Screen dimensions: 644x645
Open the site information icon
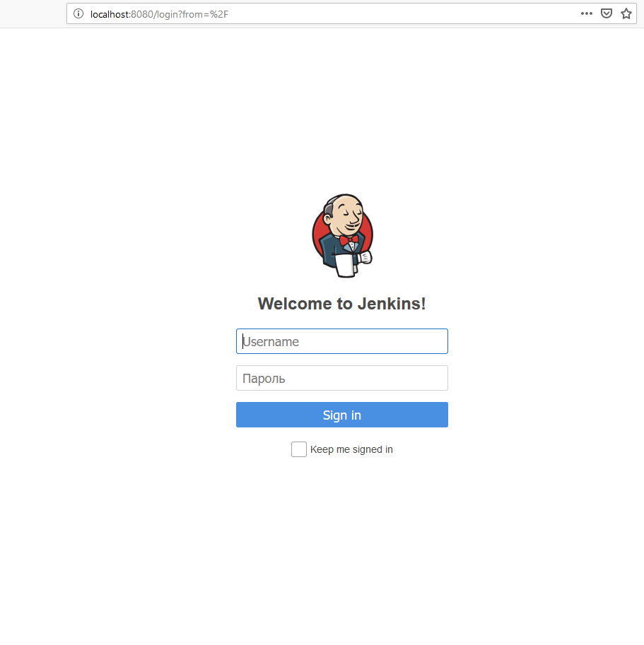(x=78, y=13)
